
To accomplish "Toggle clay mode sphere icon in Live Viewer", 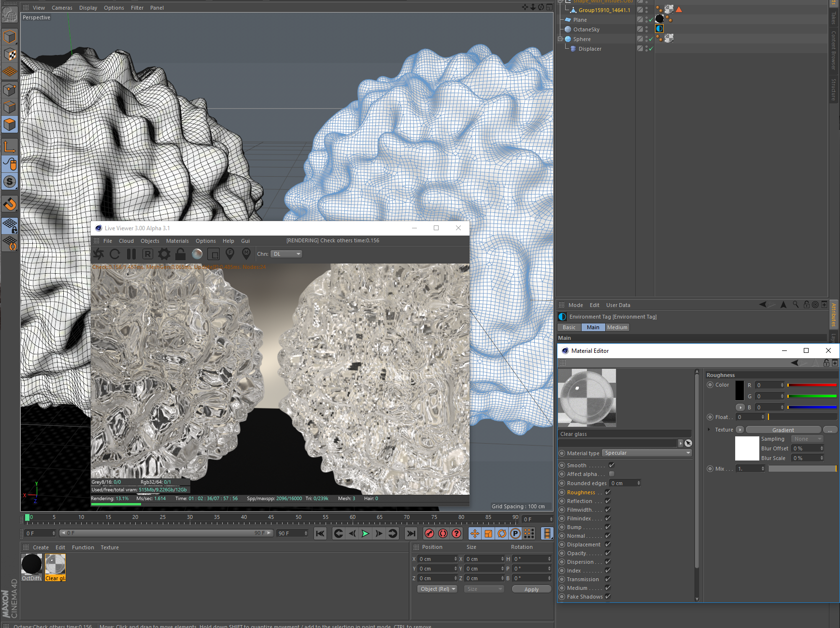I will click(197, 254).
